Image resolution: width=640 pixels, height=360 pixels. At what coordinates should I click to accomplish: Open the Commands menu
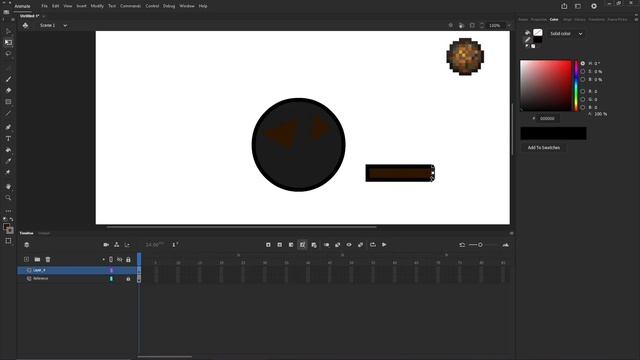[x=130, y=6]
